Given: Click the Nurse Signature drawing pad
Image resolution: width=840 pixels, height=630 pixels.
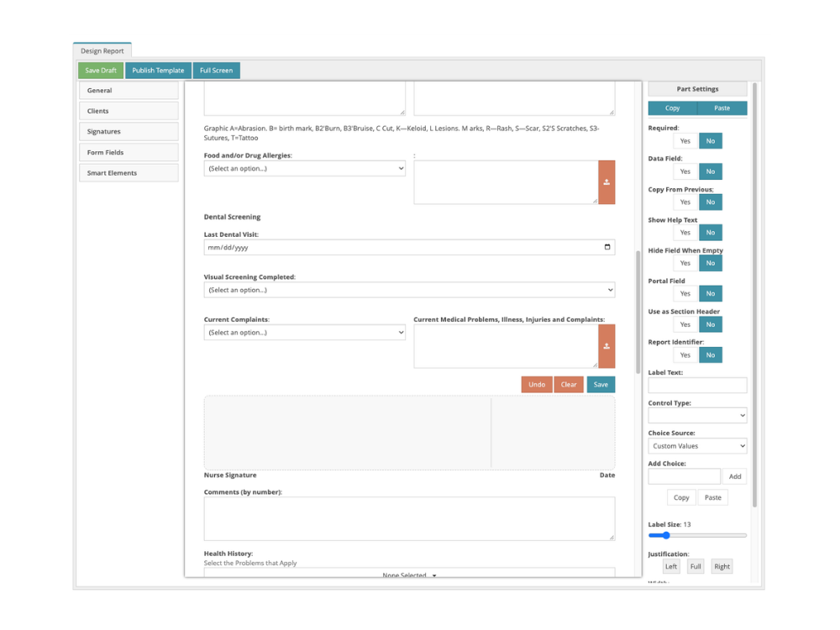Looking at the screenshot, I should tap(409, 433).
